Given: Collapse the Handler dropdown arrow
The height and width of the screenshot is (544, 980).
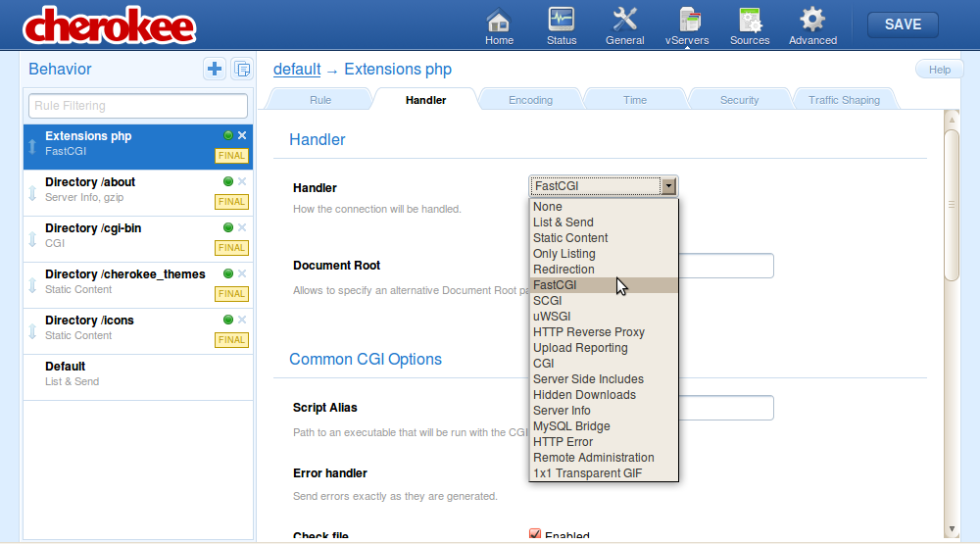Looking at the screenshot, I should (x=668, y=185).
